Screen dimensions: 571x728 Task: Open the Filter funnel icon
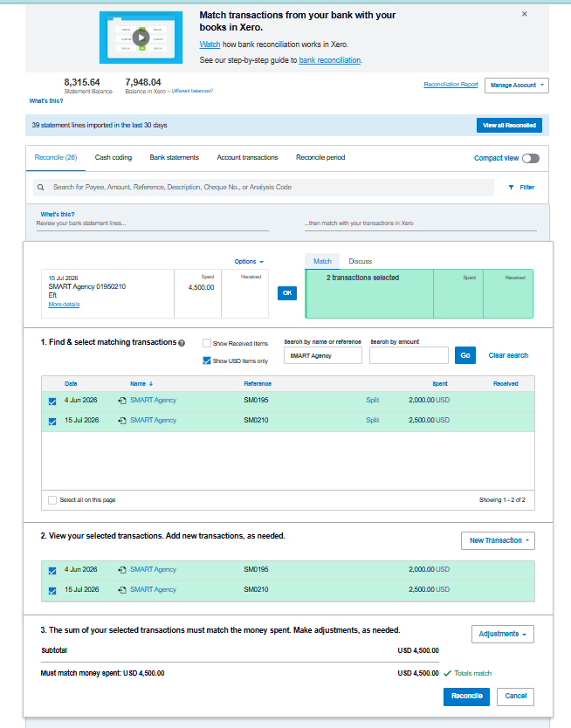pyautogui.click(x=511, y=188)
